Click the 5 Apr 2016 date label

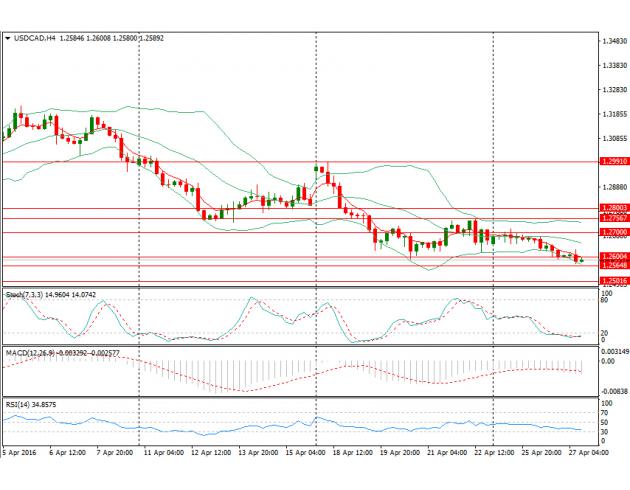point(22,453)
